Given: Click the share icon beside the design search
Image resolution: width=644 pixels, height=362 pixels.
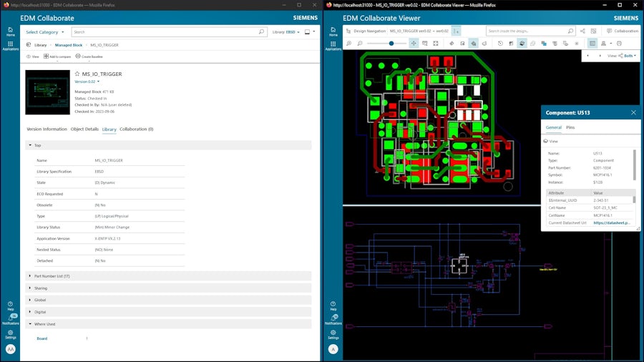Looking at the screenshot, I should pos(582,31).
